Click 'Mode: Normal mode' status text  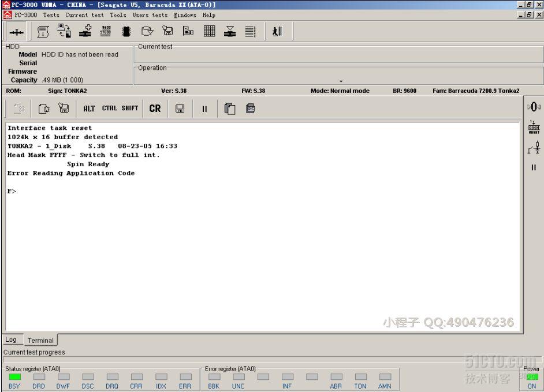[340, 91]
